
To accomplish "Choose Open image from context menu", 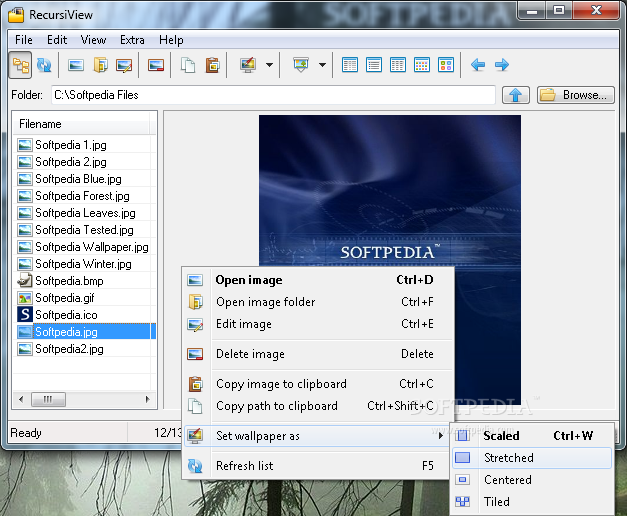I will click(x=318, y=280).
